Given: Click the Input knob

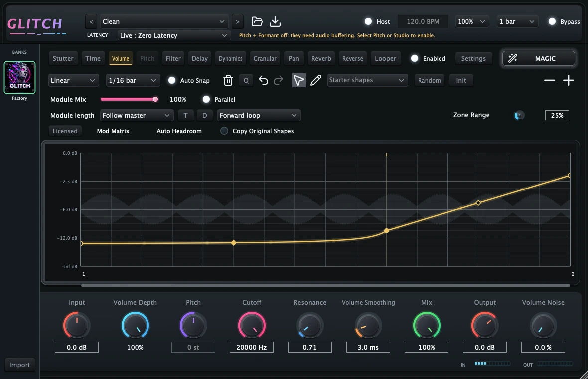Looking at the screenshot, I should [77, 325].
